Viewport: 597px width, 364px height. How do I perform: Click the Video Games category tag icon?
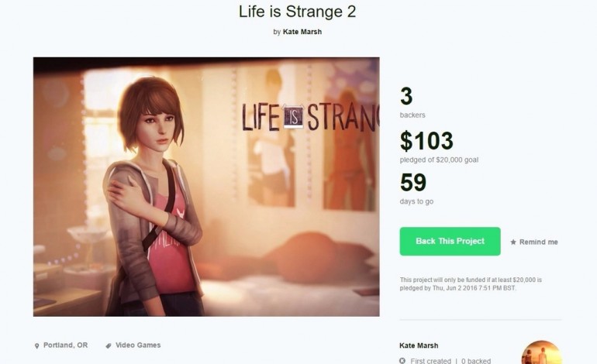(109, 345)
